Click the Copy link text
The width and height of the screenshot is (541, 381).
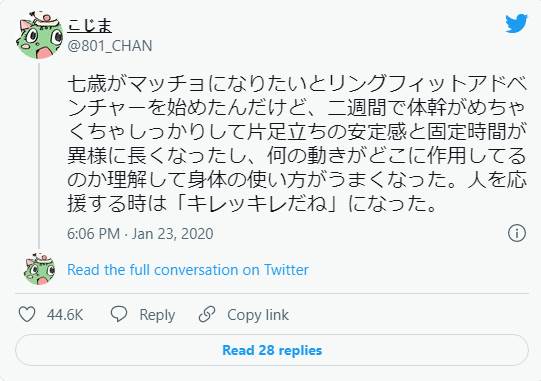(x=258, y=315)
